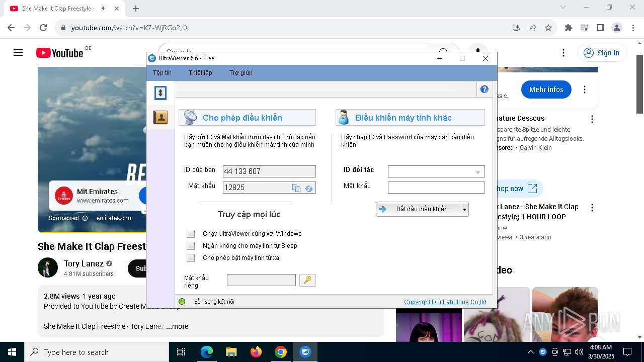The image size is (644, 362).
Task: Open the Trợ giúp menu
Action: 241,73
